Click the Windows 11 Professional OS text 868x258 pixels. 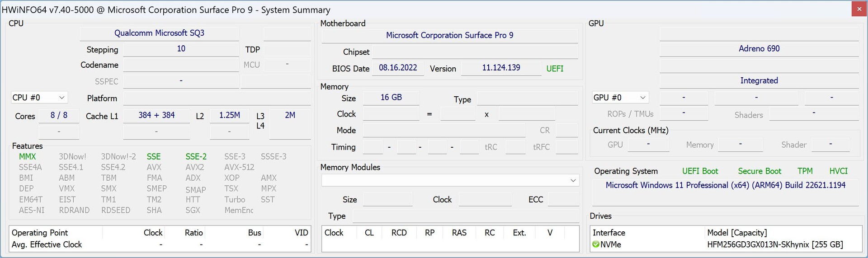725,185
